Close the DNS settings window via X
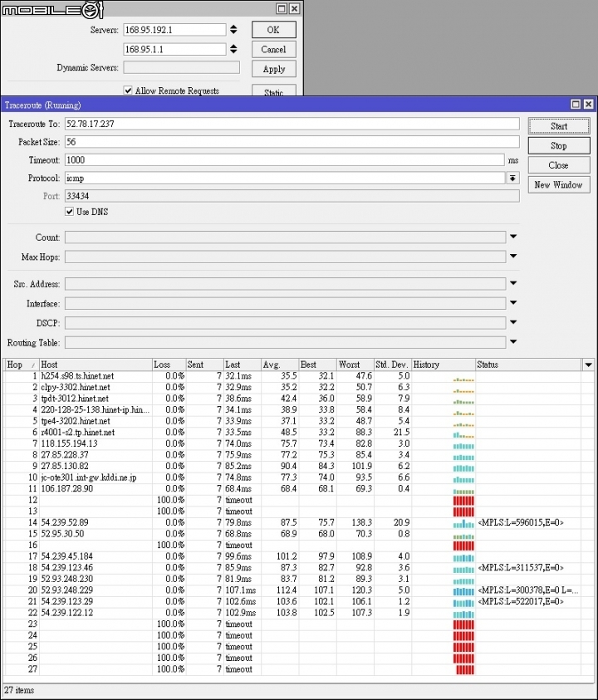This screenshot has width=598, height=700. click(294, 8)
